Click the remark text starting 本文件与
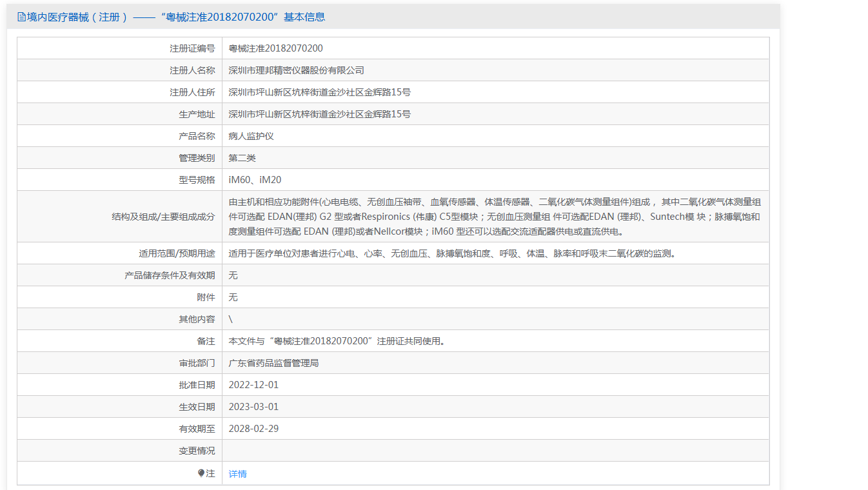Image resolution: width=868 pixels, height=490 pixels. [x=337, y=341]
